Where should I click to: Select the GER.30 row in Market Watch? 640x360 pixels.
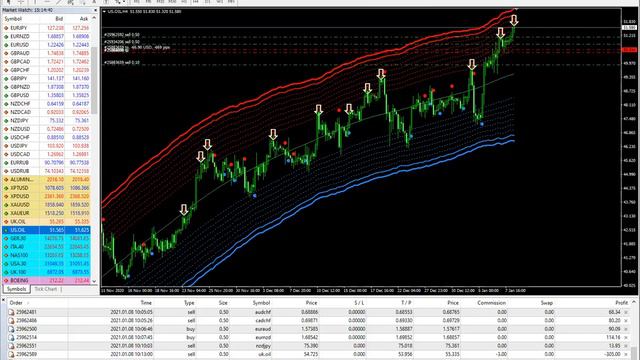(x=46, y=238)
